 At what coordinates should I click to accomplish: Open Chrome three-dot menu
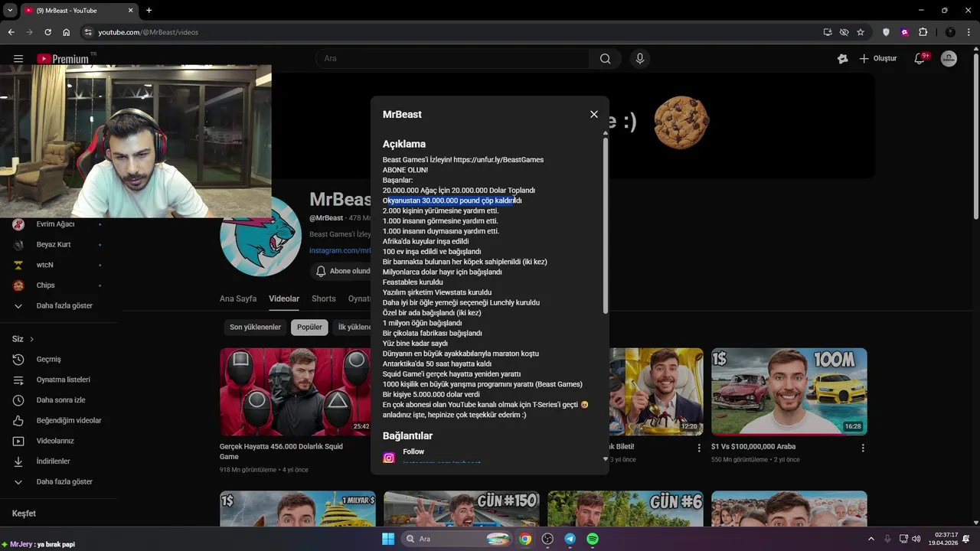tap(969, 32)
